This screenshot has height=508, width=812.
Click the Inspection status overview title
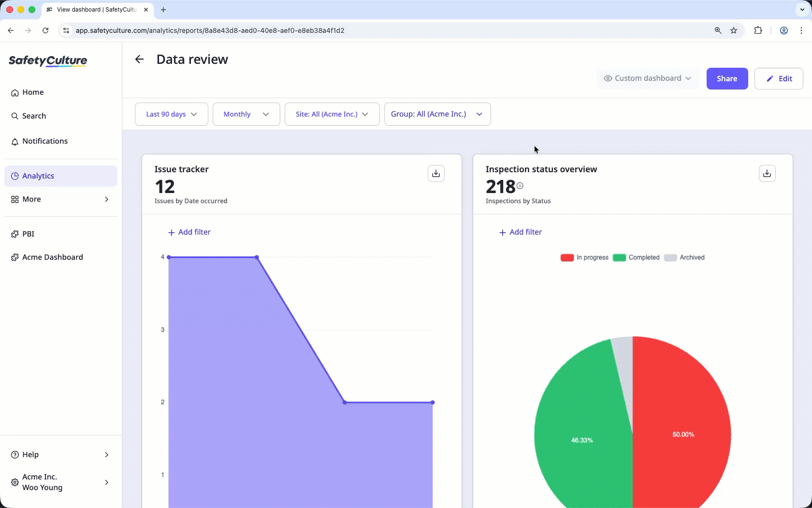tap(541, 169)
